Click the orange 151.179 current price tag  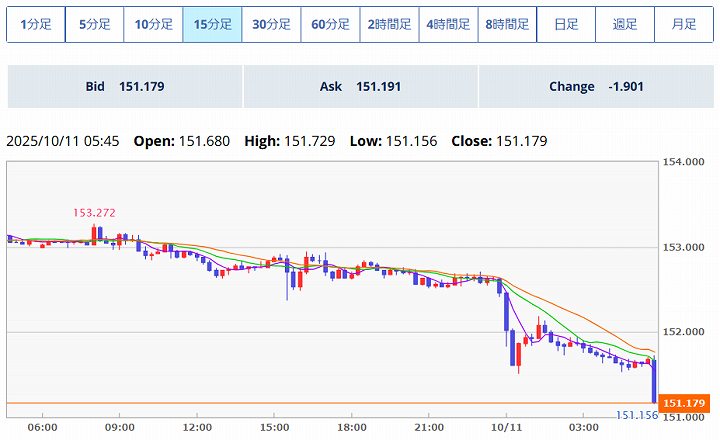point(684,403)
